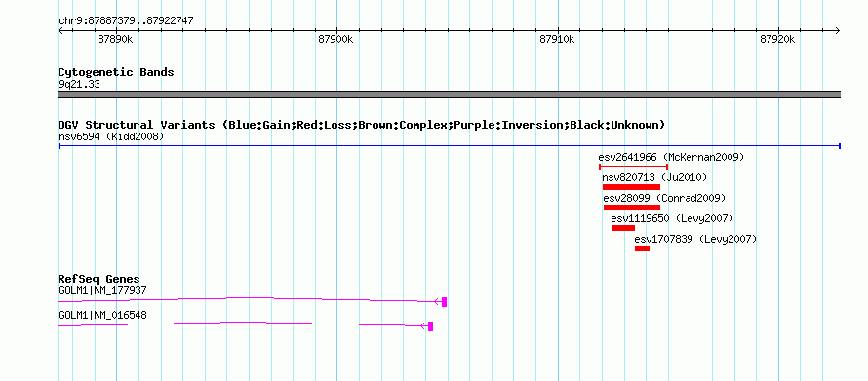Select the magenta exon block of NM_016548

pyautogui.click(x=431, y=326)
